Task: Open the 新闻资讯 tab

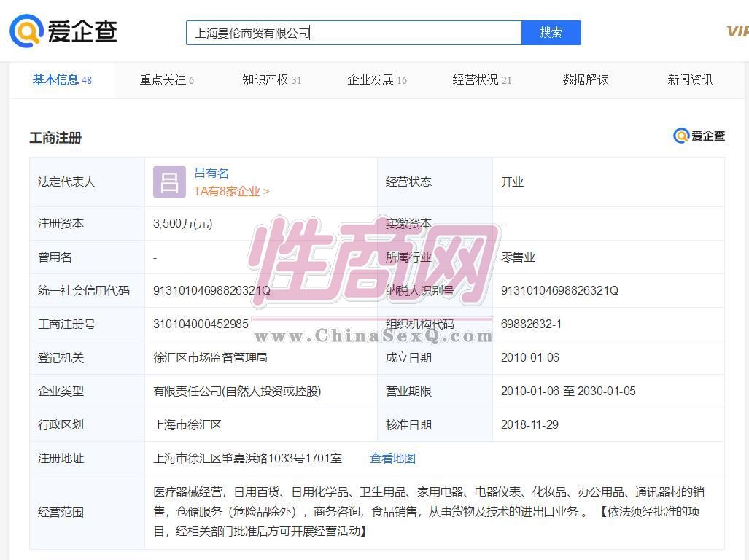Action: (690, 80)
